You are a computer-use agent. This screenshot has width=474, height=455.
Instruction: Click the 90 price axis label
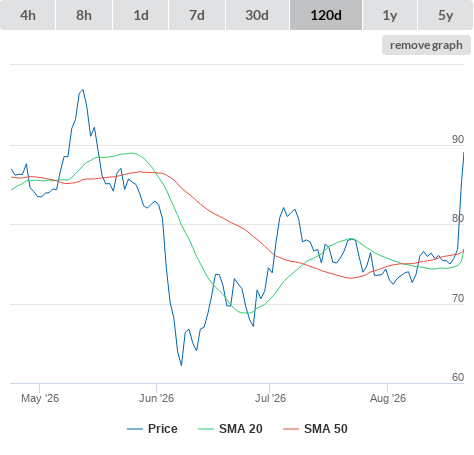point(458,139)
